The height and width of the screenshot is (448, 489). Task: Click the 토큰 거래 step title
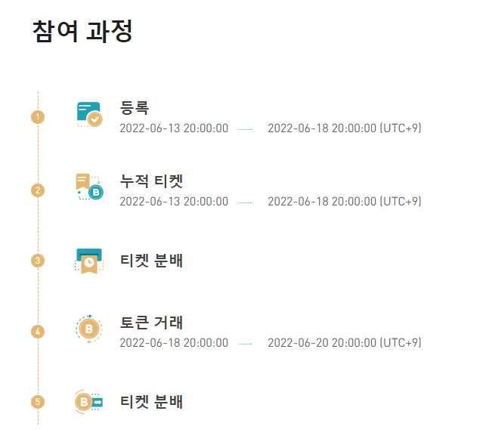152,323
